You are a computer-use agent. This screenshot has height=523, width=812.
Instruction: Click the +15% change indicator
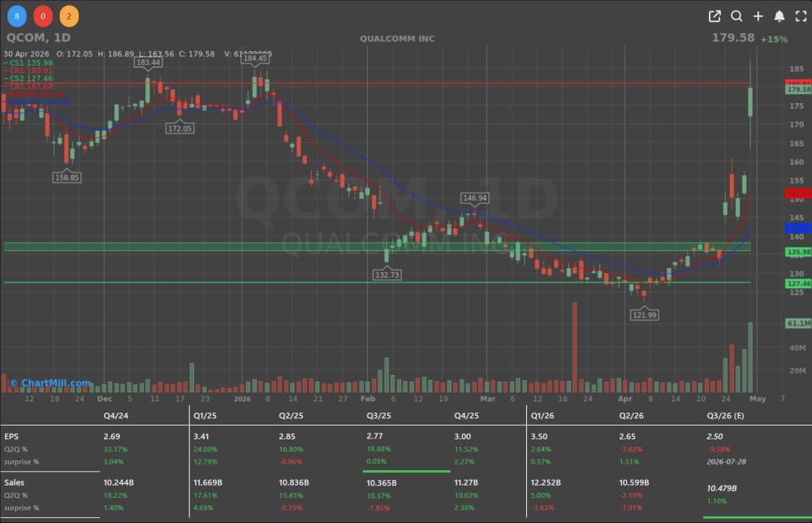(774, 39)
